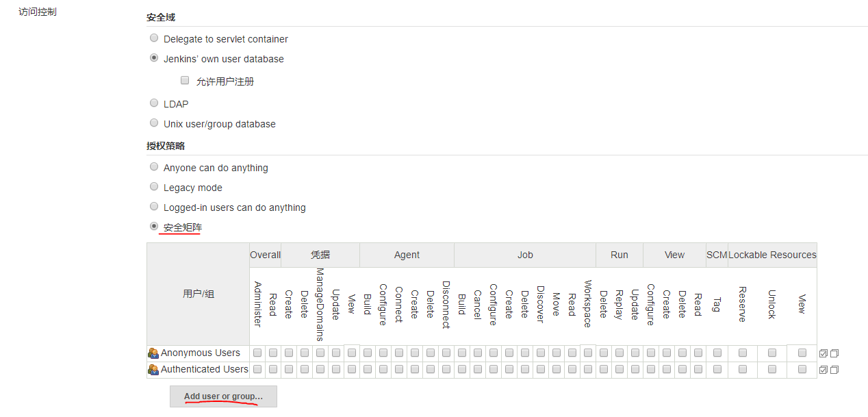Image resolution: width=868 pixels, height=417 pixels.
Task: Check Overall Read for Authenticated Users
Action: (273, 369)
